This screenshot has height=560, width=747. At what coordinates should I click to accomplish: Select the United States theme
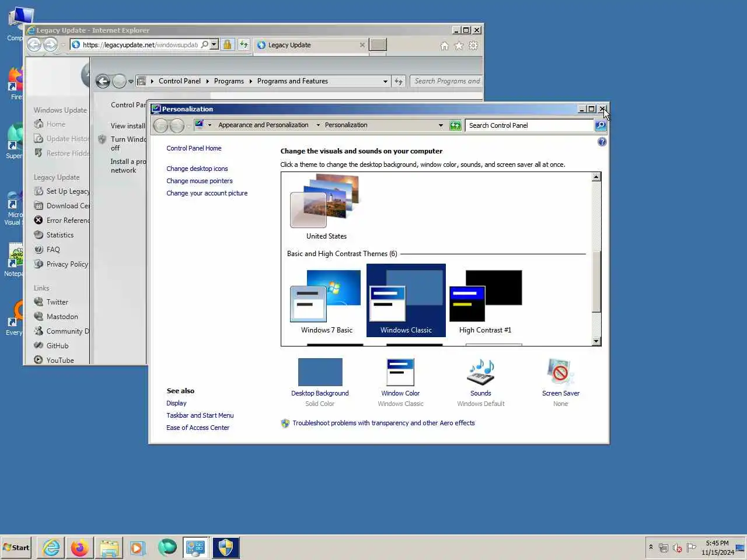[326, 207]
